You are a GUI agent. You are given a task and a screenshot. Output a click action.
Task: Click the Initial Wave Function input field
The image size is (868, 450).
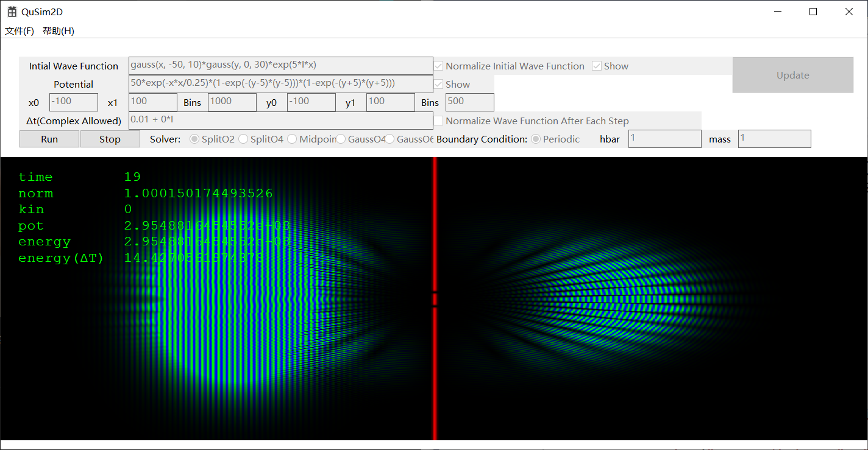(281, 66)
